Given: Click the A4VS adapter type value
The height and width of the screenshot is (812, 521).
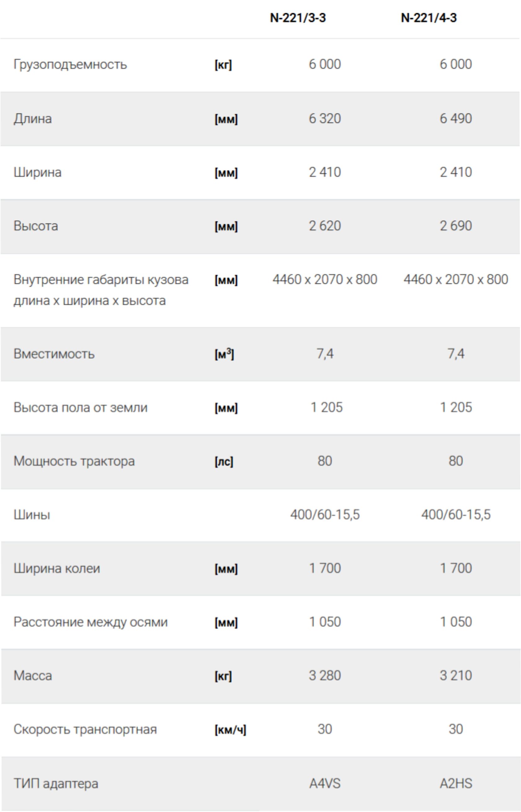Looking at the screenshot, I should 325,783.
